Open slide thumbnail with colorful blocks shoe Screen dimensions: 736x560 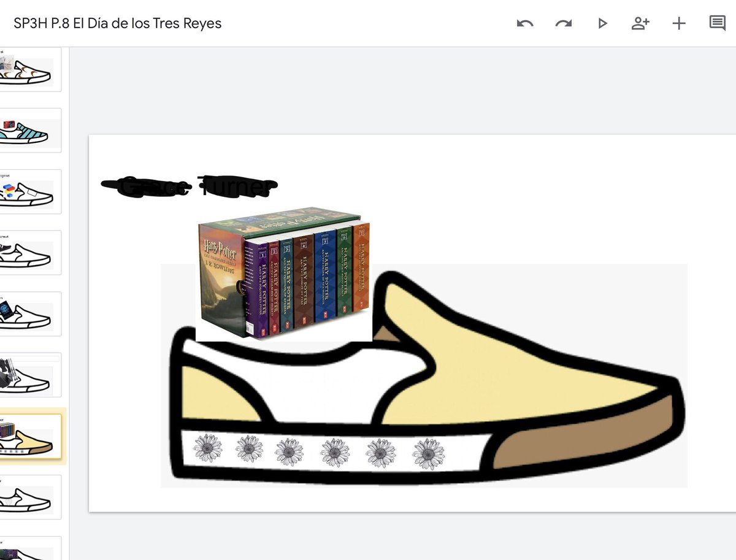pos(29,191)
